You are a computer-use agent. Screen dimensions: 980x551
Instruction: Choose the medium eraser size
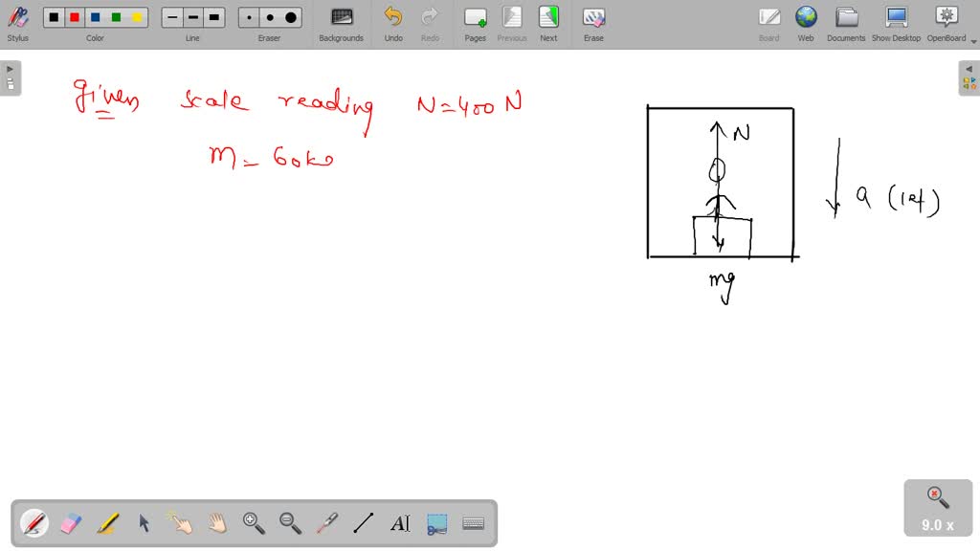click(x=270, y=17)
